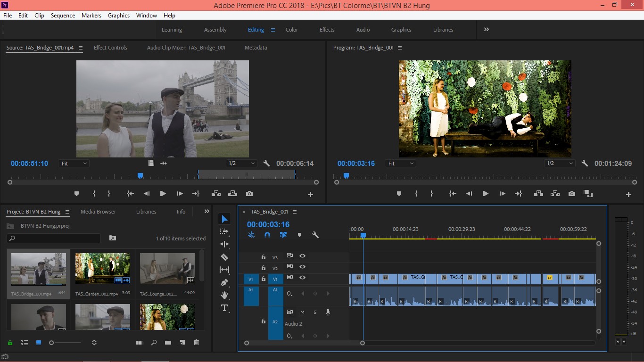This screenshot has height=362, width=644.
Task: Open Media Browser tab
Action: [98, 212]
